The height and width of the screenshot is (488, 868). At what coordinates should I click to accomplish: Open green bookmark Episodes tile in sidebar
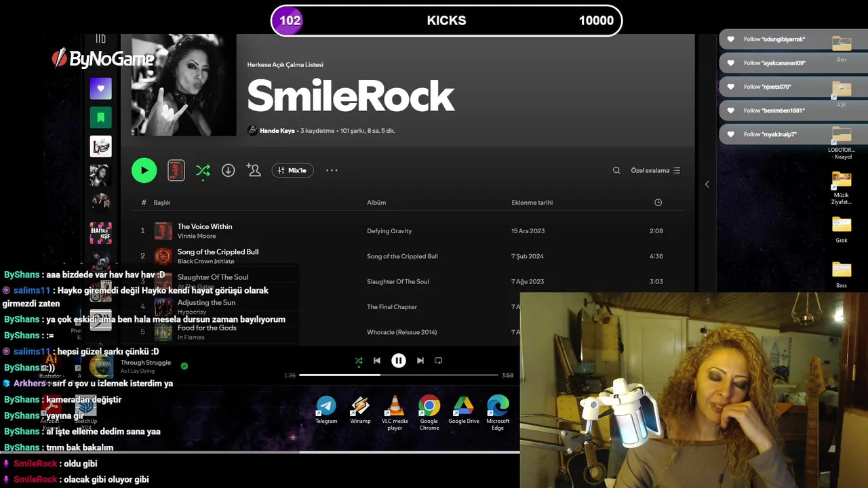pos(100,117)
